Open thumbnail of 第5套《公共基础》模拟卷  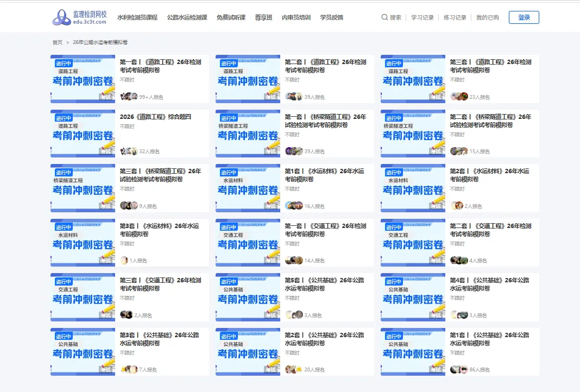coord(248,297)
